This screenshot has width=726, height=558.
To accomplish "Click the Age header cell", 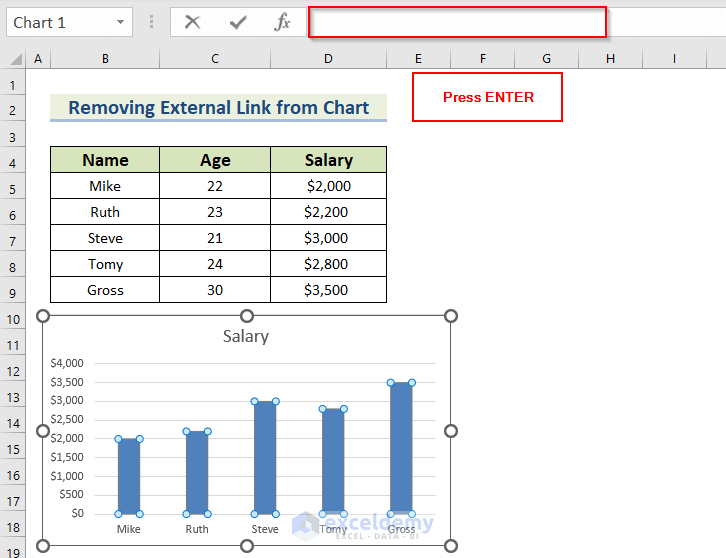I will pyautogui.click(x=215, y=160).
